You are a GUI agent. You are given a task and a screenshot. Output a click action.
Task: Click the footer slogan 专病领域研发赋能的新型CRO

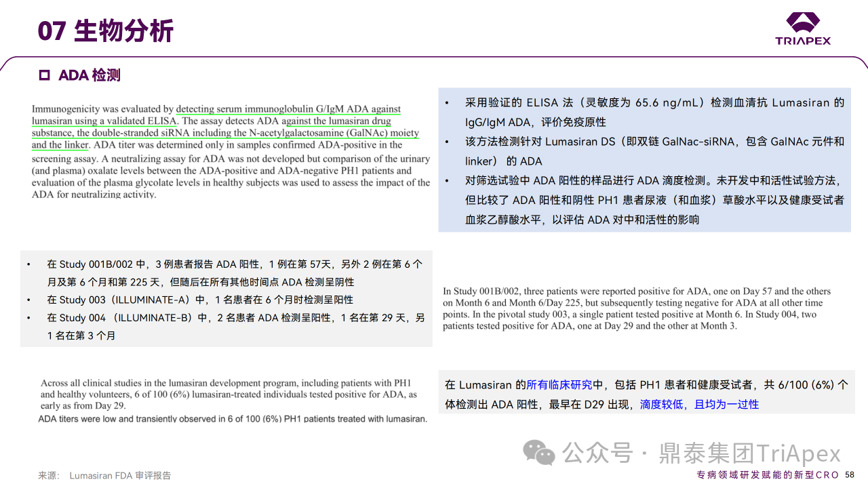[x=768, y=475]
